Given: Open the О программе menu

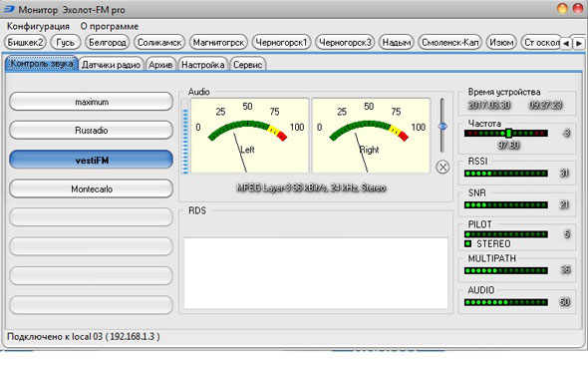Looking at the screenshot, I should 110,26.
